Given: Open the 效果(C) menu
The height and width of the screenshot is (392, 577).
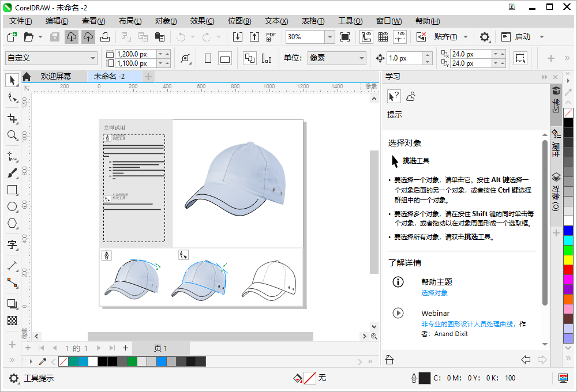Looking at the screenshot, I should [x=202, y=21].
